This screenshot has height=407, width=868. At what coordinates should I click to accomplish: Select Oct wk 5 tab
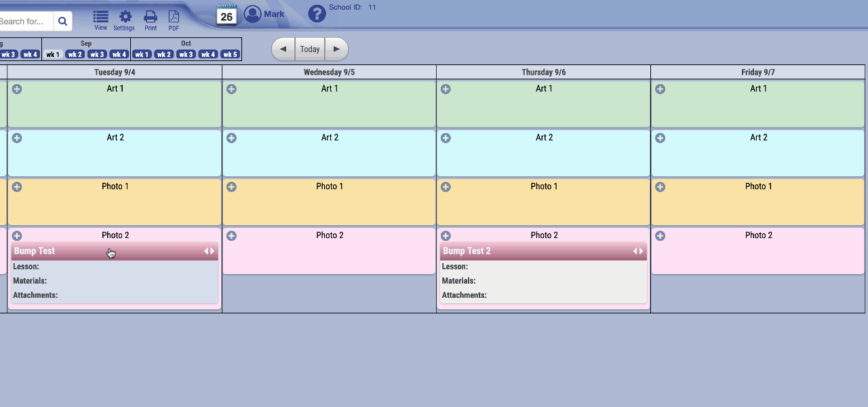pyautogui.click(x=230, y=54)
